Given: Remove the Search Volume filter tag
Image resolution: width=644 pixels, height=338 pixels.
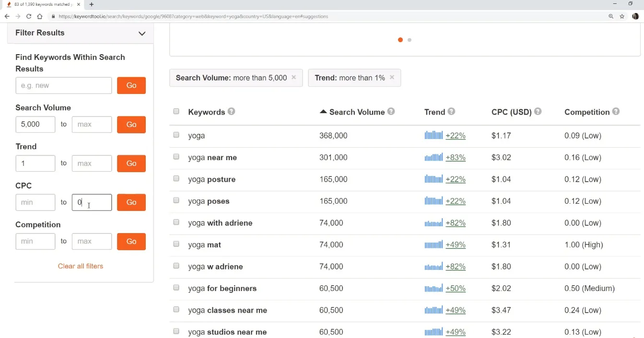Looking at the screenshot, I should click(x=293, y=77).
